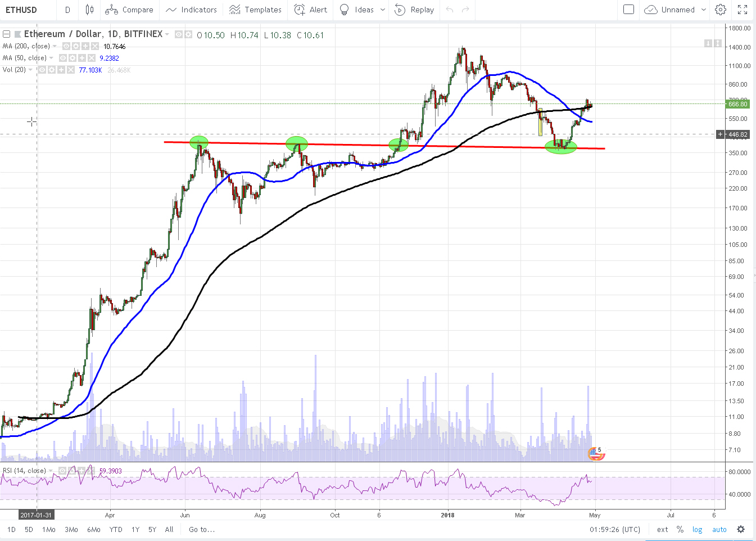Show All time range

click(169, 529)
